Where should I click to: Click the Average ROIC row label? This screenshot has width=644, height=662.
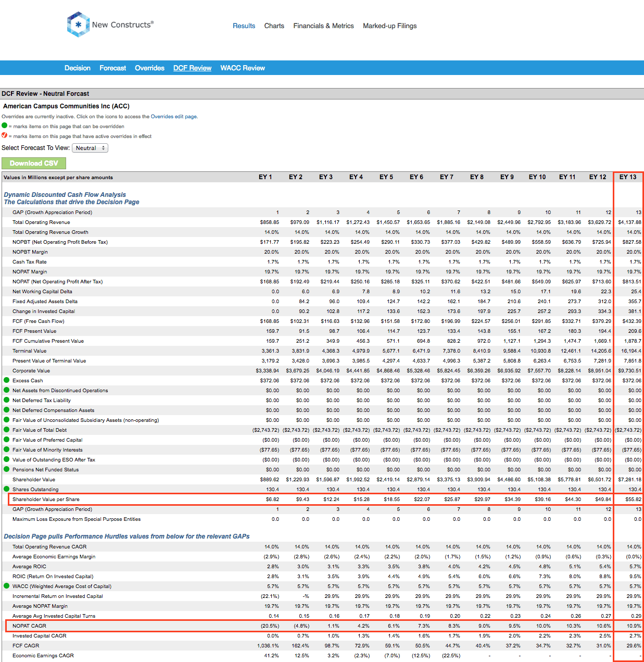click(x=30, y=567)
